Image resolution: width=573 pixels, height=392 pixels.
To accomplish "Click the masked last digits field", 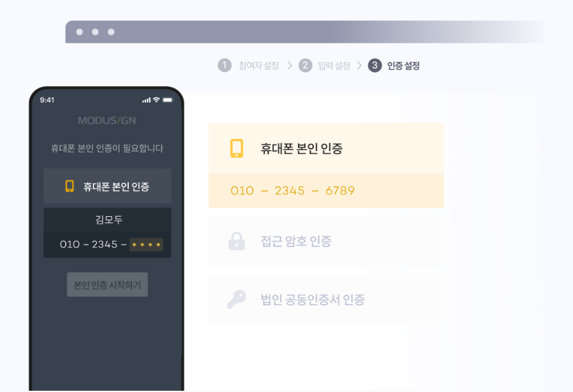I will click(146, 245).
